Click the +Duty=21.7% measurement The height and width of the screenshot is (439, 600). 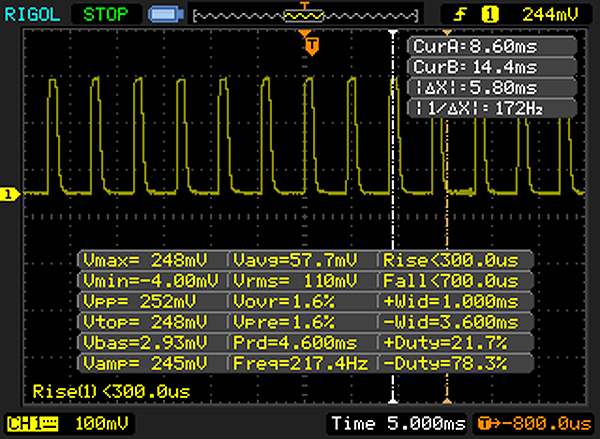click(445, 343)
